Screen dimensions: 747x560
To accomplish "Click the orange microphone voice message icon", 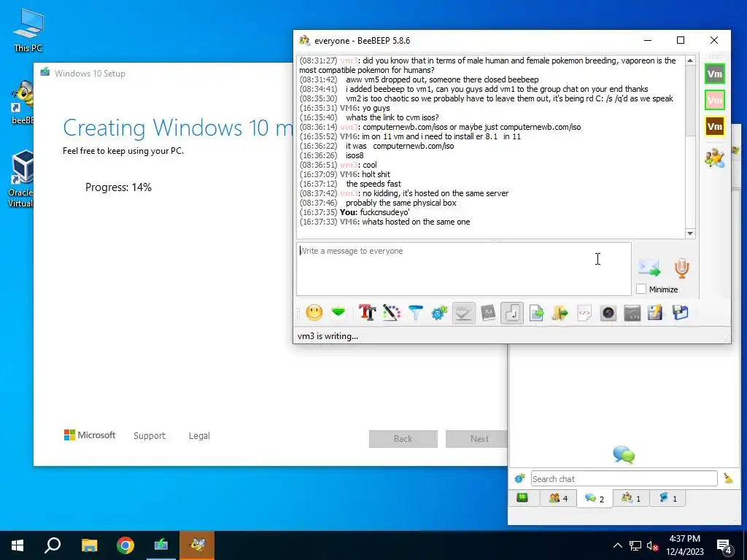I will tap(682, 268).
